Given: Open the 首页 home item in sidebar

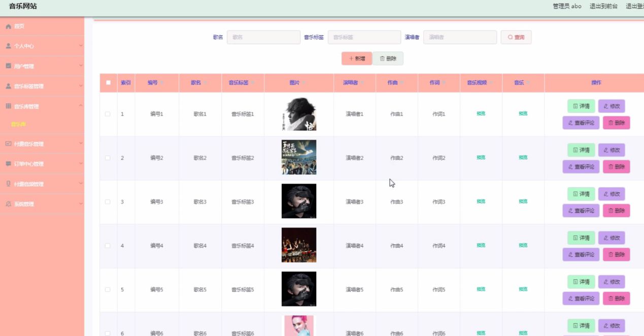Looking at the screenshot, I should 42,26.
